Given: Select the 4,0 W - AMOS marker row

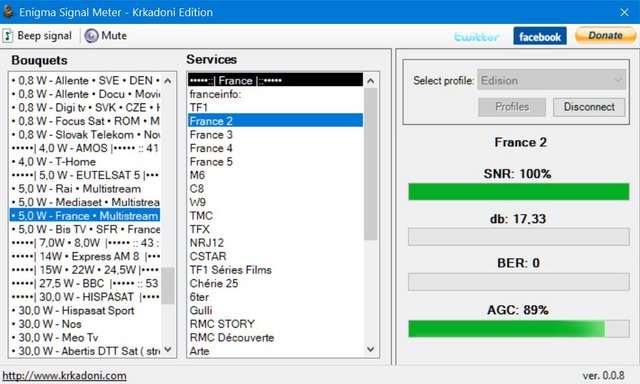Looking at the screenshot, I should [x=85, y=148].
